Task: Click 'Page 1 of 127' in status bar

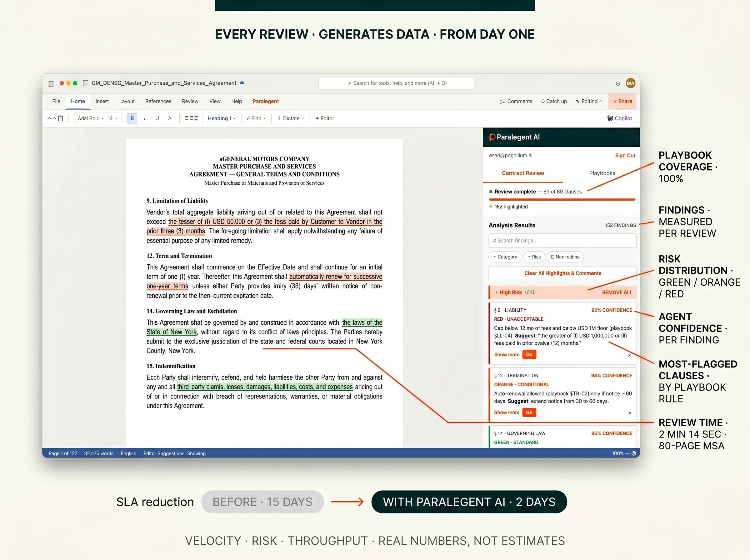Action: click(x=63, y=453)
